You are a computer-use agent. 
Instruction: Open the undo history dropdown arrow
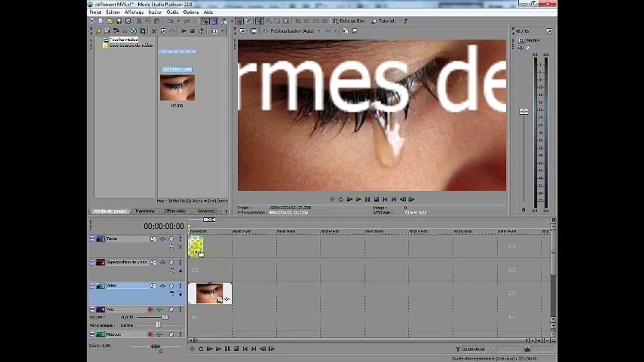(177, 21)
